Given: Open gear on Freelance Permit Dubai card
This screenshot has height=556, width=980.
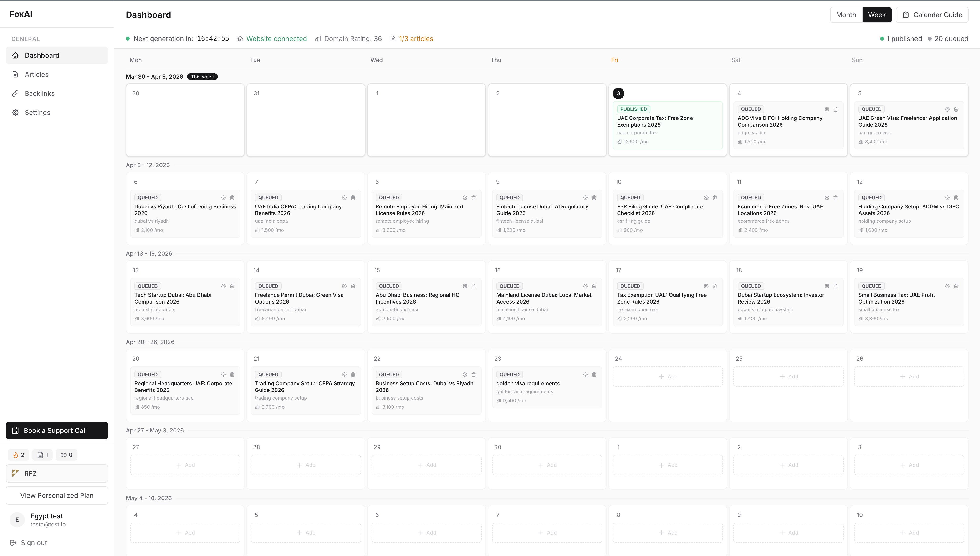Looking at the screenshot, I should [344, 286].
